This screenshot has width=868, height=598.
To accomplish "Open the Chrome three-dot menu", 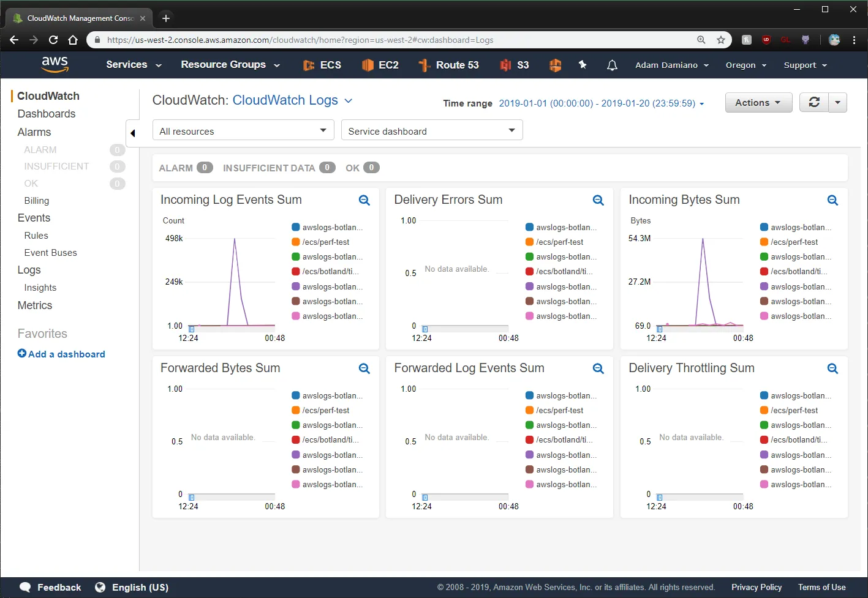I will (x=854, y=40).
